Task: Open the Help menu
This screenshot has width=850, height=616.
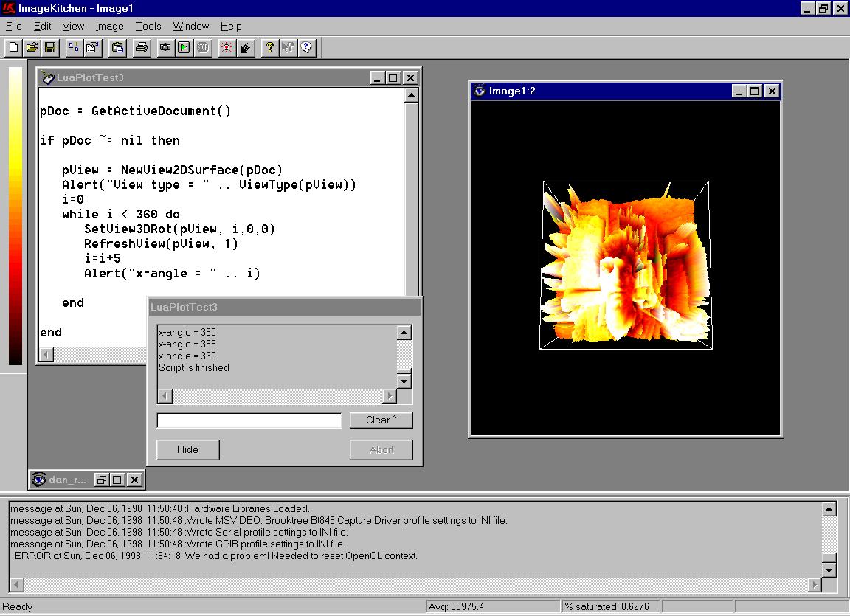Action: (231, 26)
